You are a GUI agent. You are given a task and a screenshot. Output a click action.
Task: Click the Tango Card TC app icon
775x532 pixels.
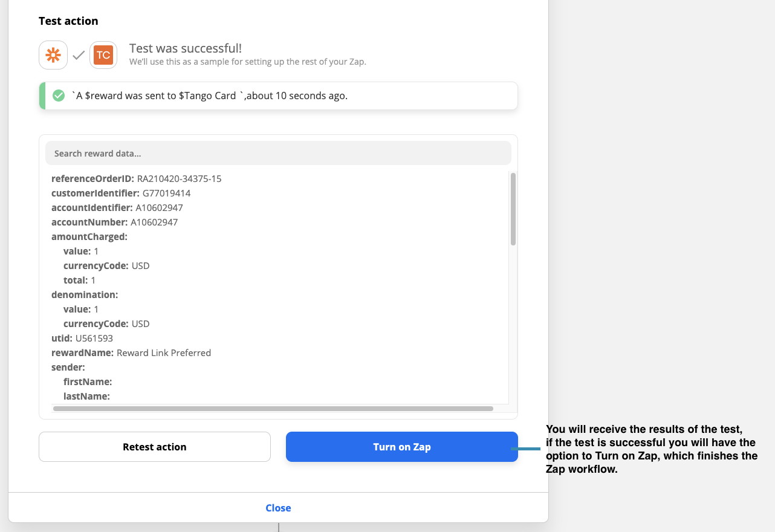click(x=103, y=54)
